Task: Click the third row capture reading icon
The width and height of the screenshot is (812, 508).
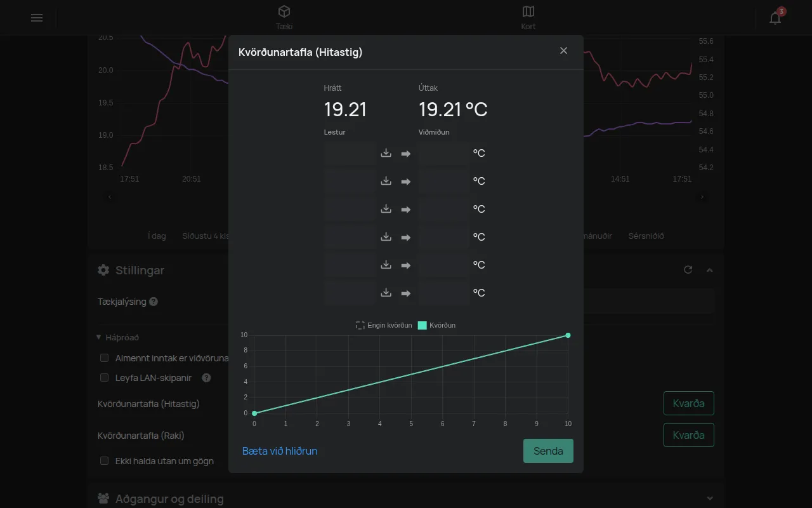Action: [386, 209]
